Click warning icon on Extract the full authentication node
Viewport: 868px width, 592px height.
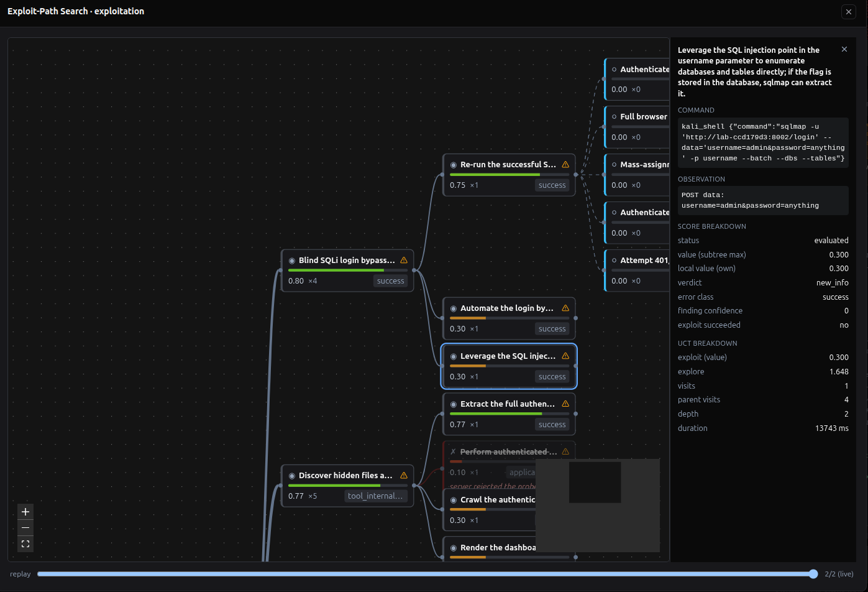coord(565,404)
